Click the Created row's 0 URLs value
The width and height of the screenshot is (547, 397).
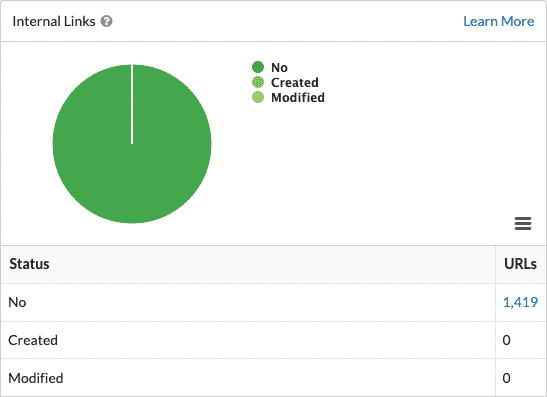click(507, 340)
